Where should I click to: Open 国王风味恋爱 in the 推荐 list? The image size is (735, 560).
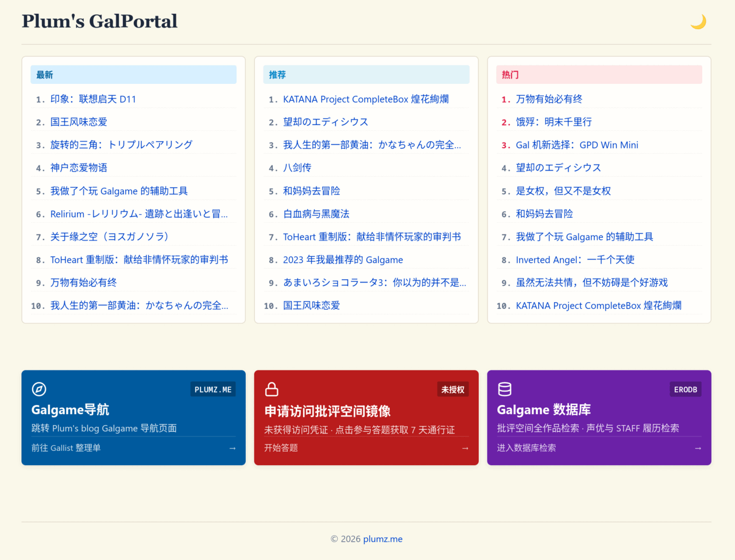[x=311, y=306]
